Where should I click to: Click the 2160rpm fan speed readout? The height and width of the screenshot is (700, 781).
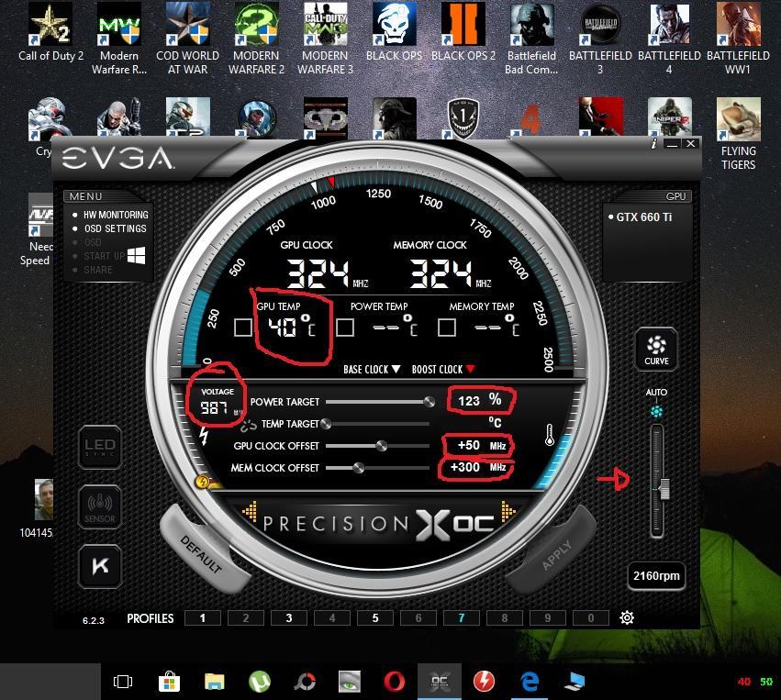(656, 576)
